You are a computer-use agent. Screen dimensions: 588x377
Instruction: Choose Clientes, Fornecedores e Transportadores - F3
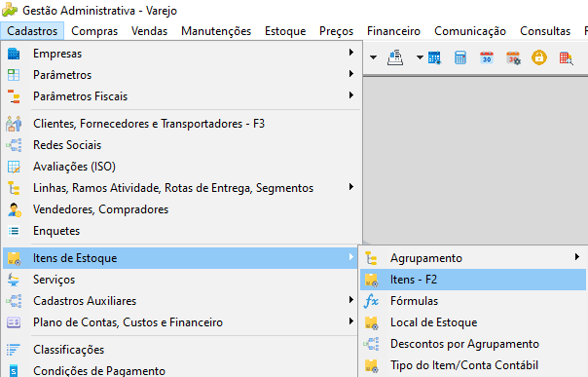pyautogui.click(x=181, y=124)
